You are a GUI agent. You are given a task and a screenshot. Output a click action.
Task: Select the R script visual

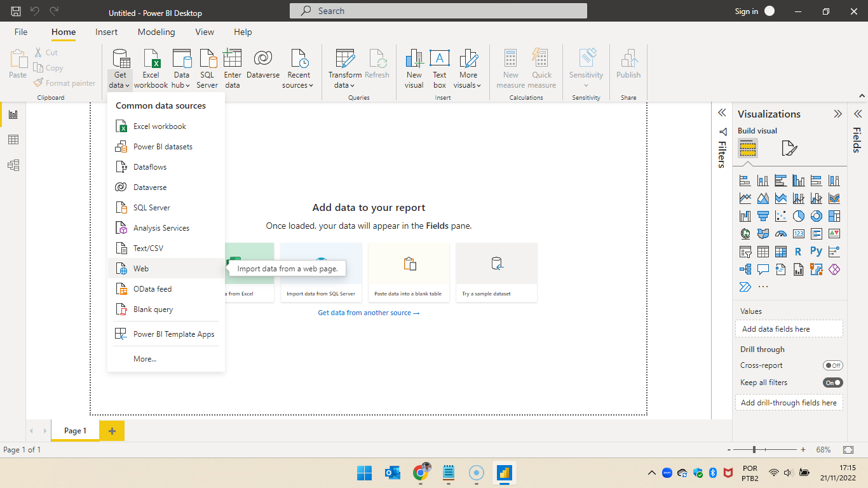[799, 252]
